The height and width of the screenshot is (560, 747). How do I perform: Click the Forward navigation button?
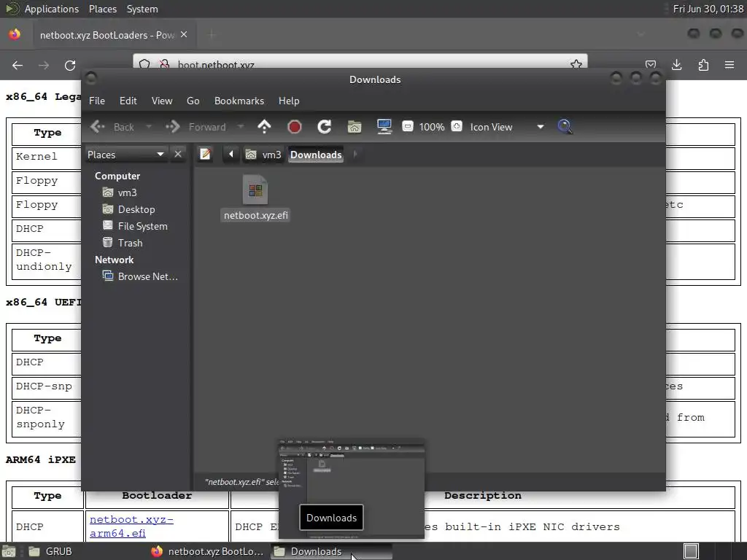click(x=196, y=127)
